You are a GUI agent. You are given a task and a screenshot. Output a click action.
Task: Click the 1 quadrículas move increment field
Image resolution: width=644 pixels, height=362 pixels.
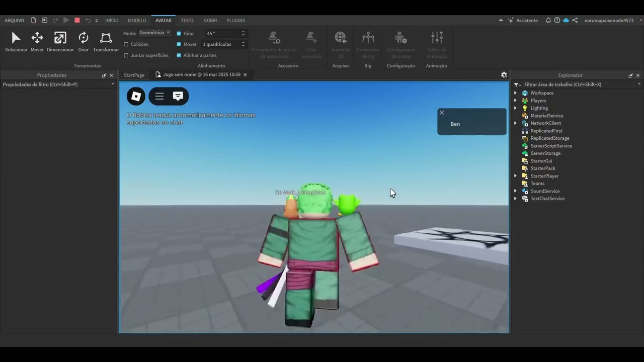(x=221, y=44)
